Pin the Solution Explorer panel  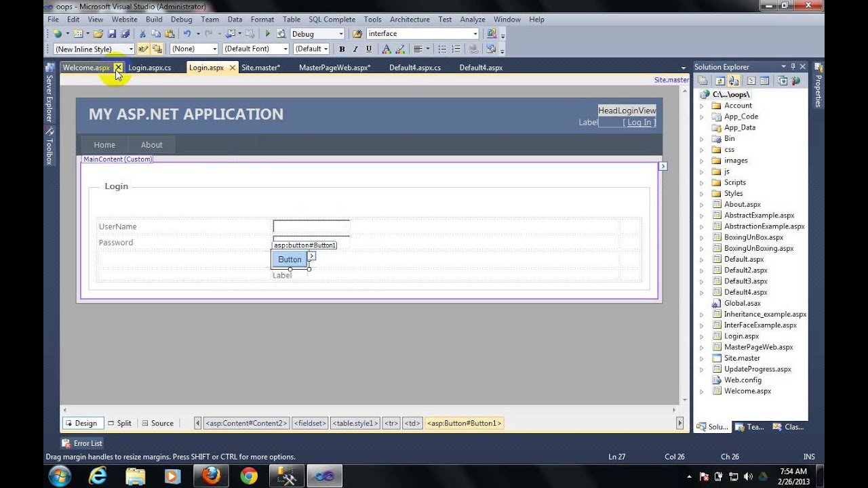pyautogui.click(x=793, y=66)
